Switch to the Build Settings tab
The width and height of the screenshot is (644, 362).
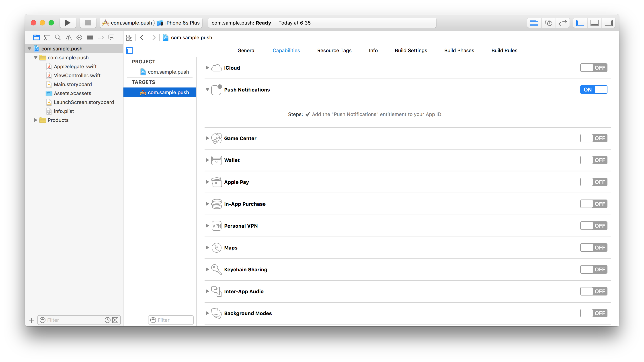coord(411,51)
